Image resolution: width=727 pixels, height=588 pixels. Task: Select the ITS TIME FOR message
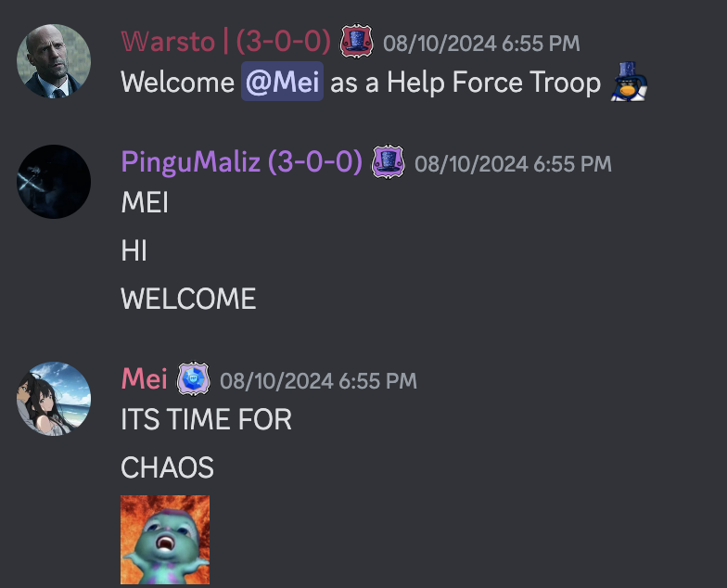(206, 419)
